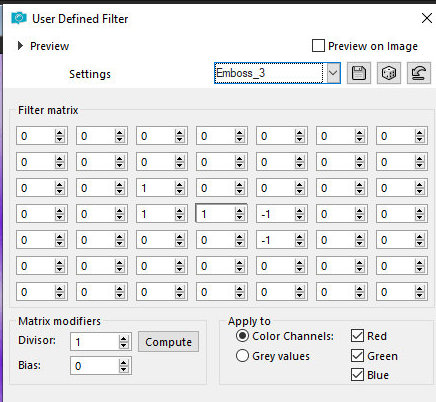Click the reset to default arrow icon
The image size is (436, 402).
click(419, 73)
